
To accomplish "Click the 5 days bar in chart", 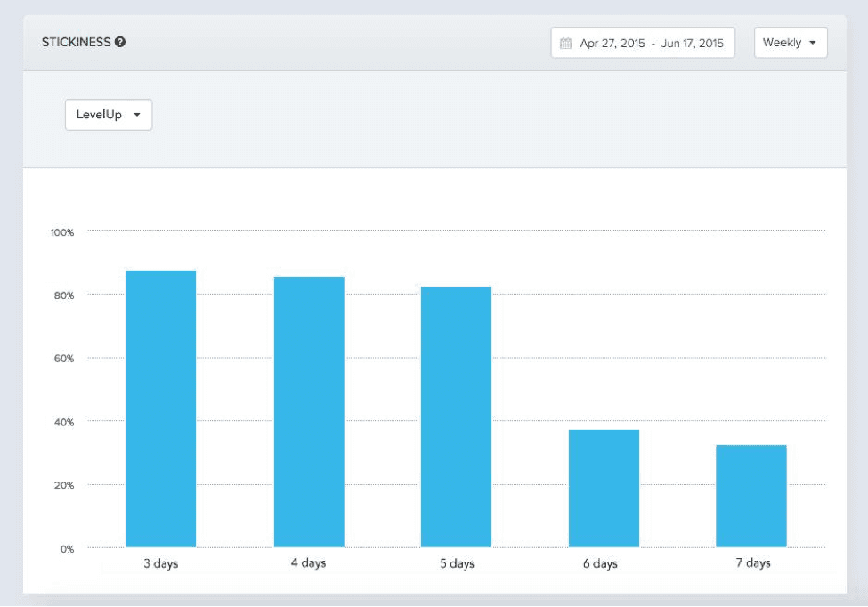I will [456, 417].
